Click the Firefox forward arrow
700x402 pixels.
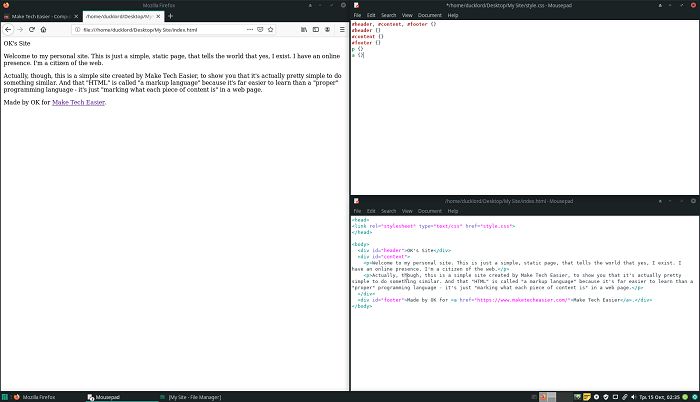point(20,29)
